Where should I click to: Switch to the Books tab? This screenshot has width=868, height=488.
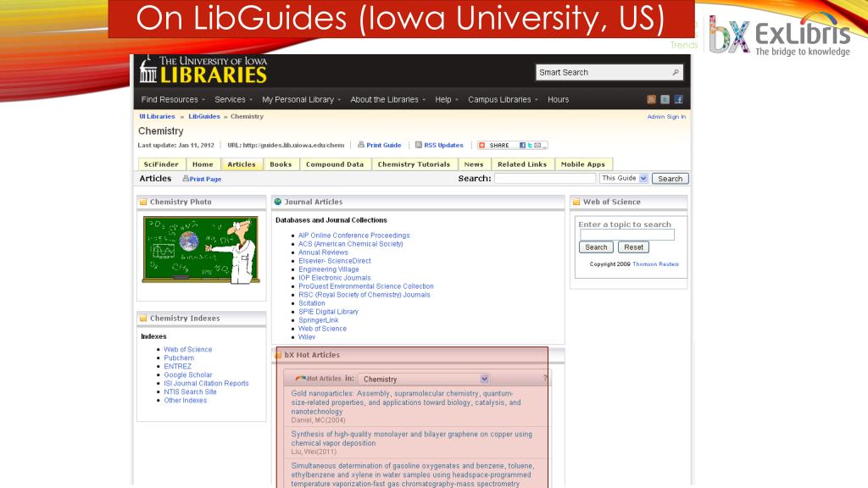tap(281, 164)
